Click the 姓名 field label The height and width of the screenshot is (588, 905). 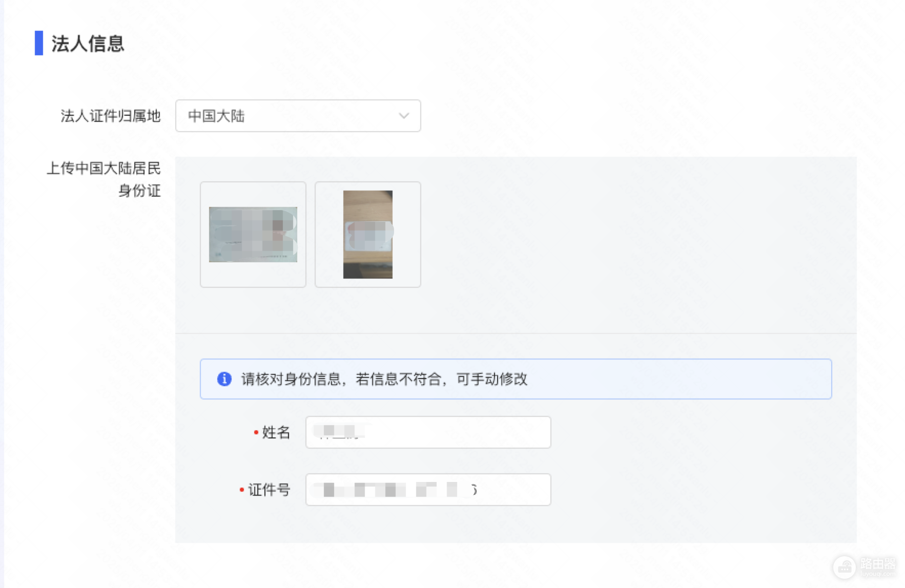coord(276,432)
